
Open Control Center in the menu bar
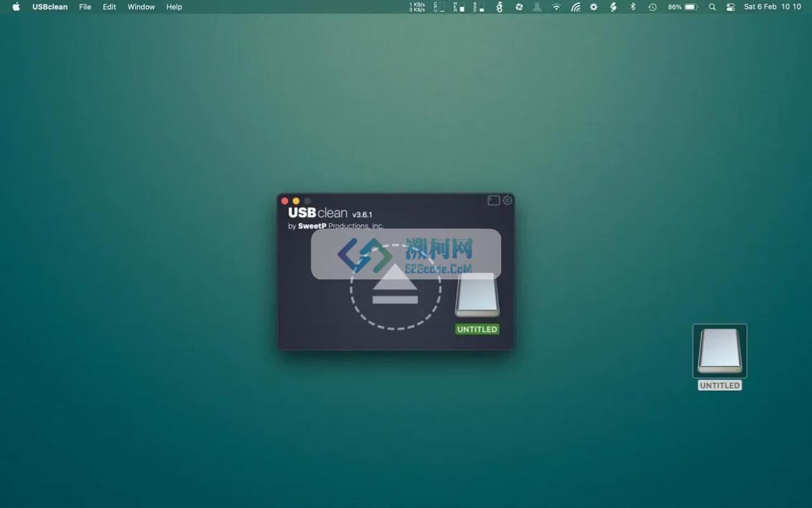pos(731,7)
